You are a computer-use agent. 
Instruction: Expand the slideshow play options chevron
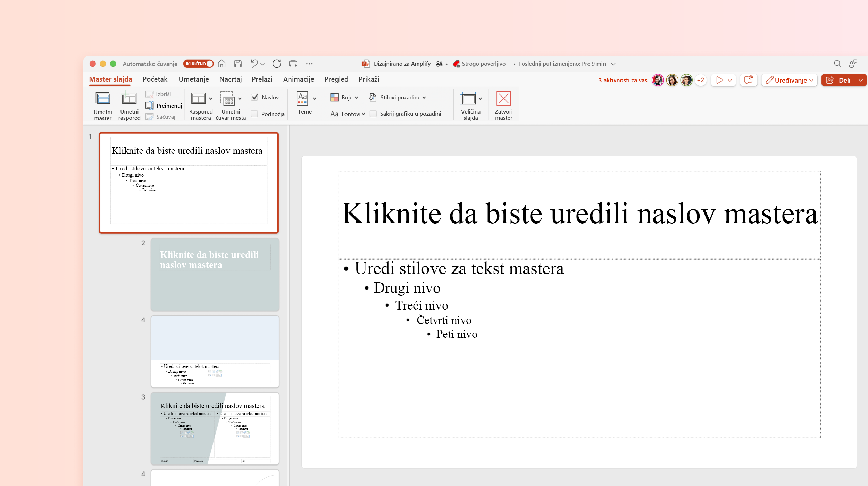[730, 80]
